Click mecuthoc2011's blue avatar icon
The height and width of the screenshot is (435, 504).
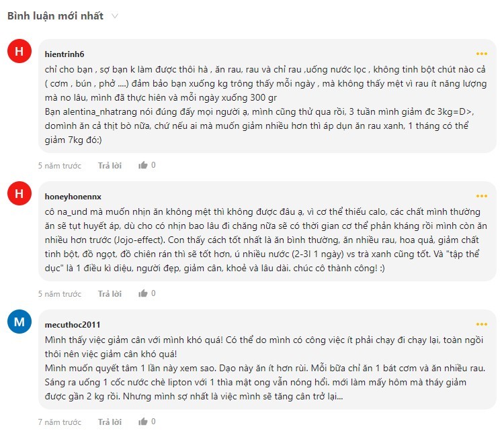click(x=19, y=324)
